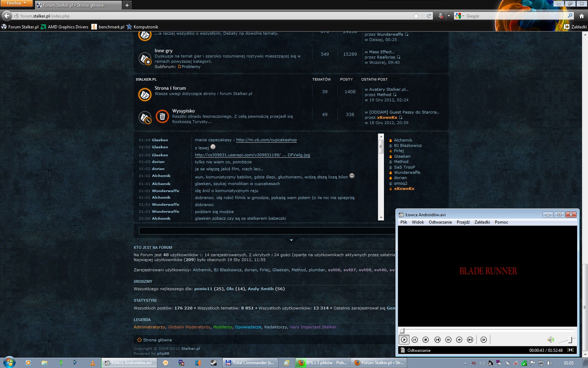Skip to previous file in media player
The image size is (588, 368).
click(x=437, y=340)
